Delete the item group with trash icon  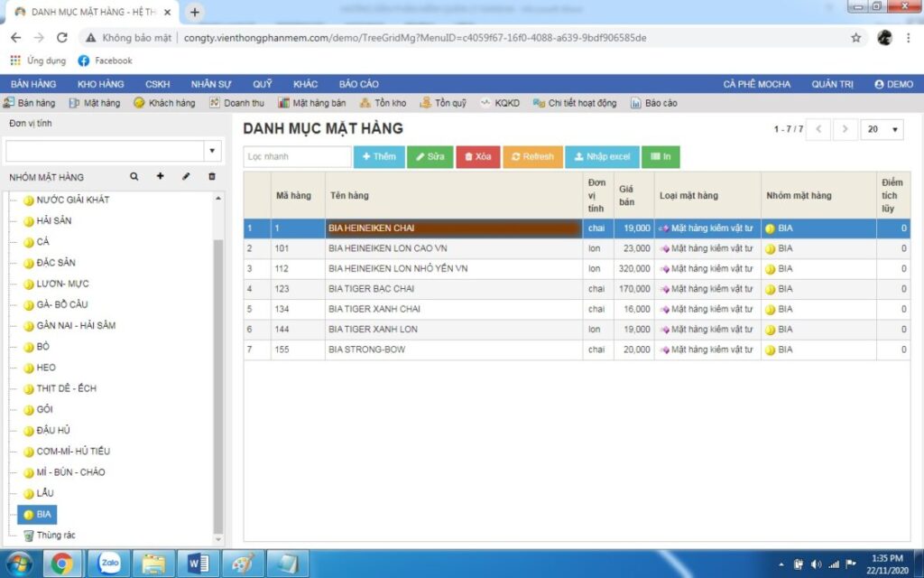pyautogui.click(x=212, y=176)
